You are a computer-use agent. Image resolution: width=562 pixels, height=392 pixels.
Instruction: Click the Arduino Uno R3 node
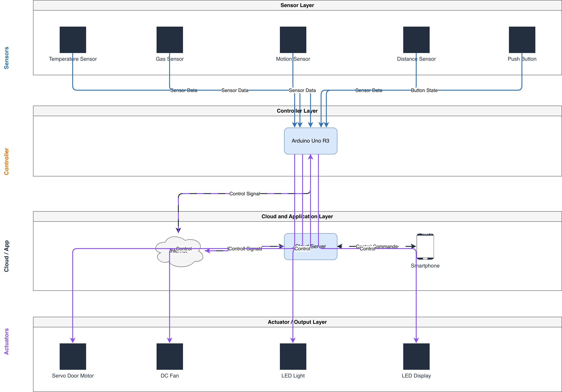click(x=311, y=141)
